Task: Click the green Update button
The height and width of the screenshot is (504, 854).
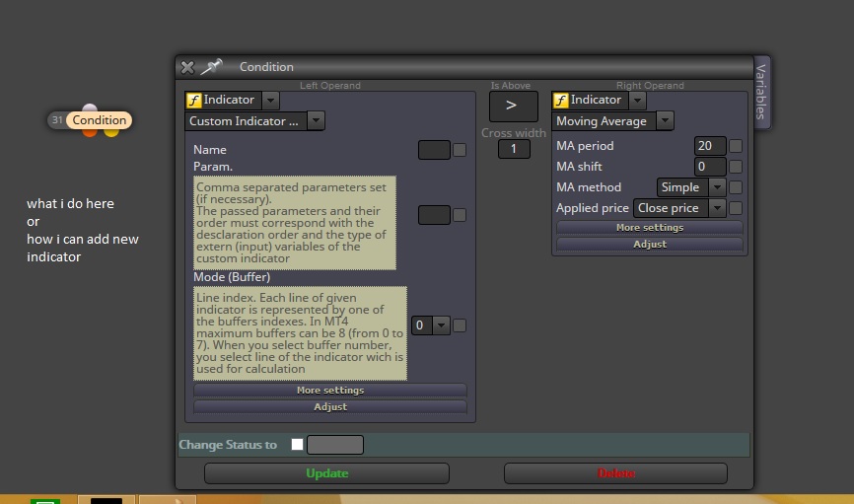Action: pyautogui.click(x=326, y=473)
